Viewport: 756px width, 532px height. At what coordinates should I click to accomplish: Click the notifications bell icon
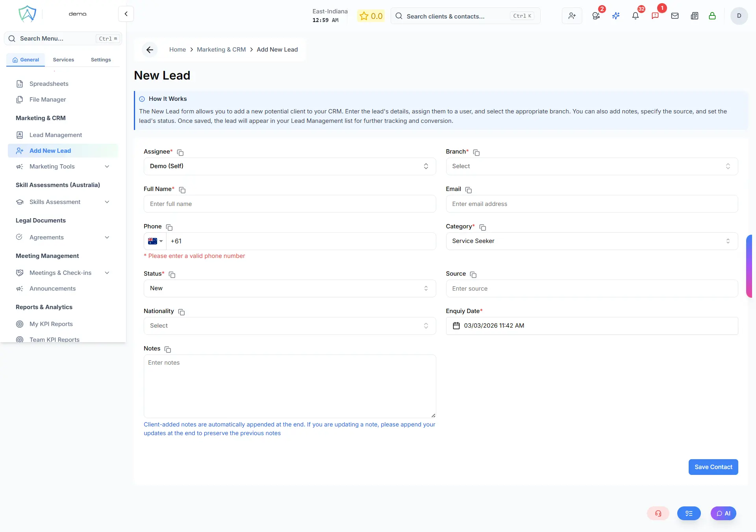(x=635, y=16)
